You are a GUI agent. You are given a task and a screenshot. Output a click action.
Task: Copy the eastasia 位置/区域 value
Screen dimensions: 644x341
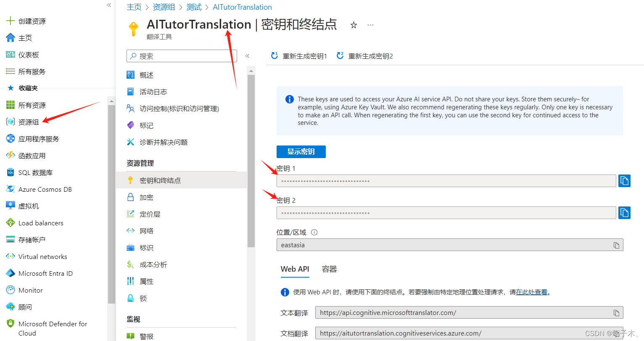click(x=616, y=245)
